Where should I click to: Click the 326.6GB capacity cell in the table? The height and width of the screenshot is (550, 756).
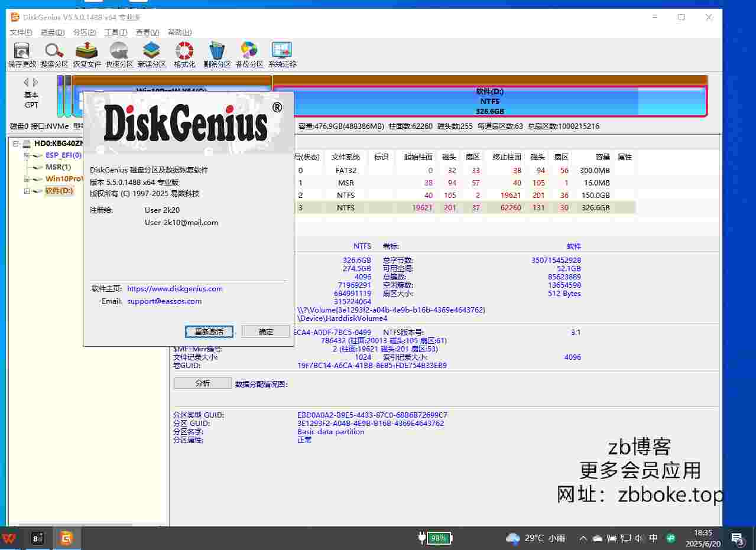(595, 208)
